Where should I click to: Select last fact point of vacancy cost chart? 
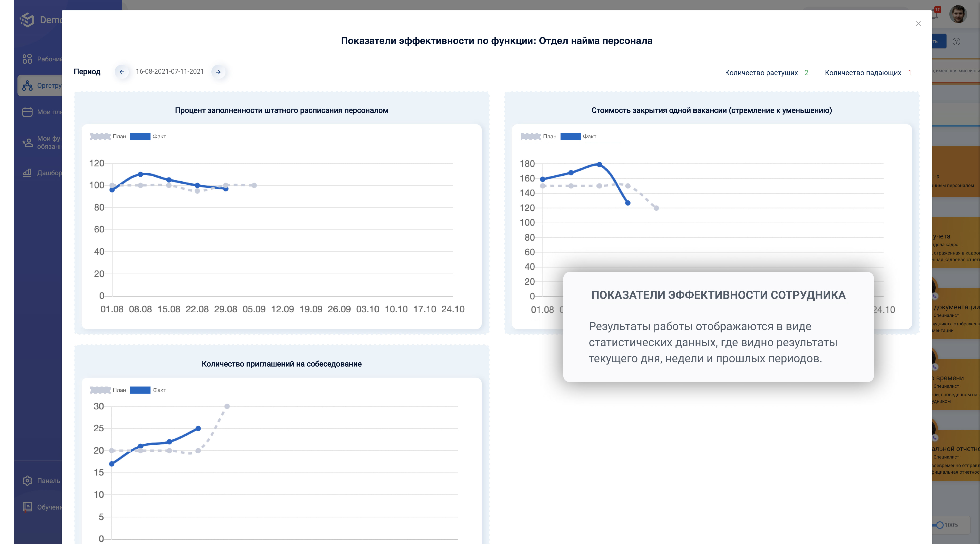click(x=628, y=203)
